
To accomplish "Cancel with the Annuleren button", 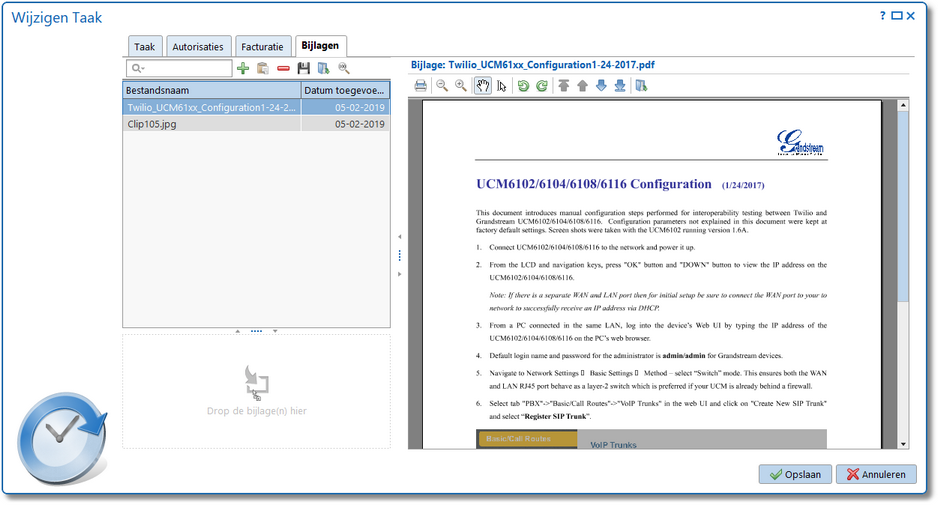I will (876, 474).
